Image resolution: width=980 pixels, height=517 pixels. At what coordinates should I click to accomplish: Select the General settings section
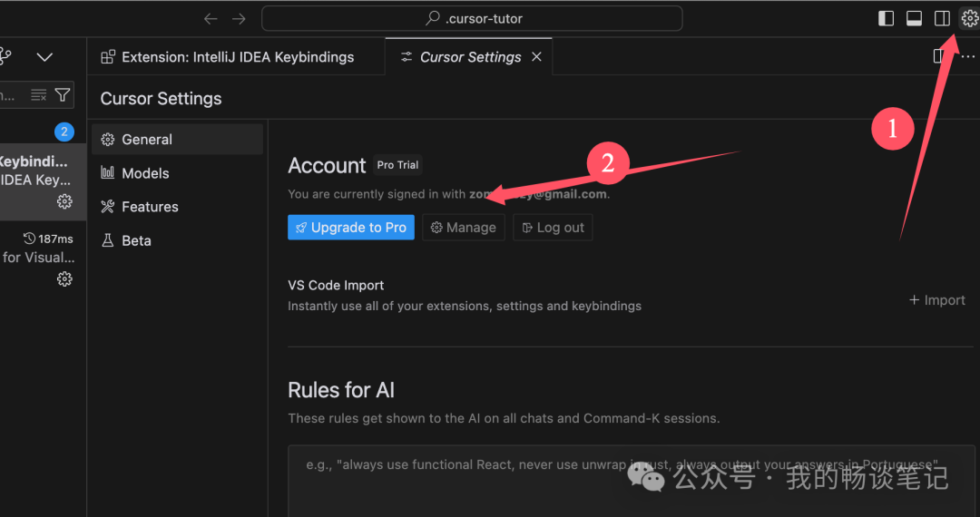[x=178, y=140]
